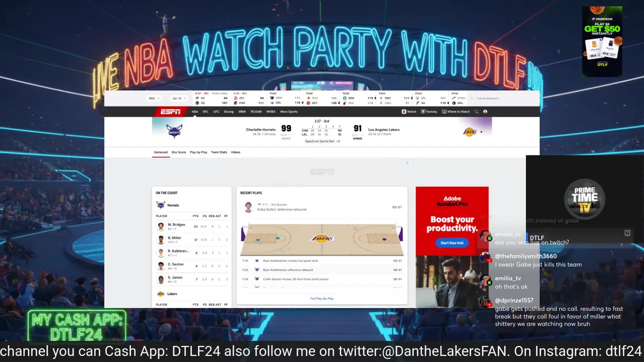This screenshot has height=362, width=644.
Task: Click the Los Angeles Lakers logo in game header
Action: click(470, 132)
